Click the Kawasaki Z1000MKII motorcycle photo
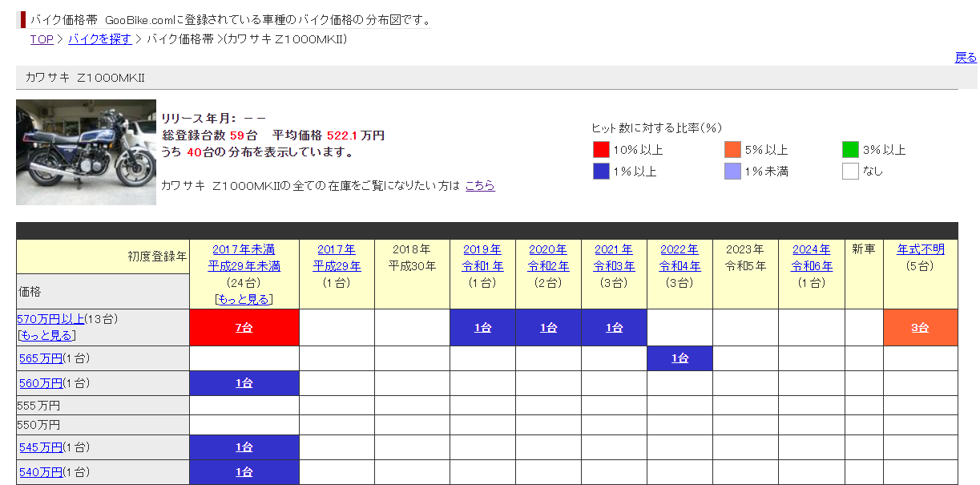 (86, 152)
